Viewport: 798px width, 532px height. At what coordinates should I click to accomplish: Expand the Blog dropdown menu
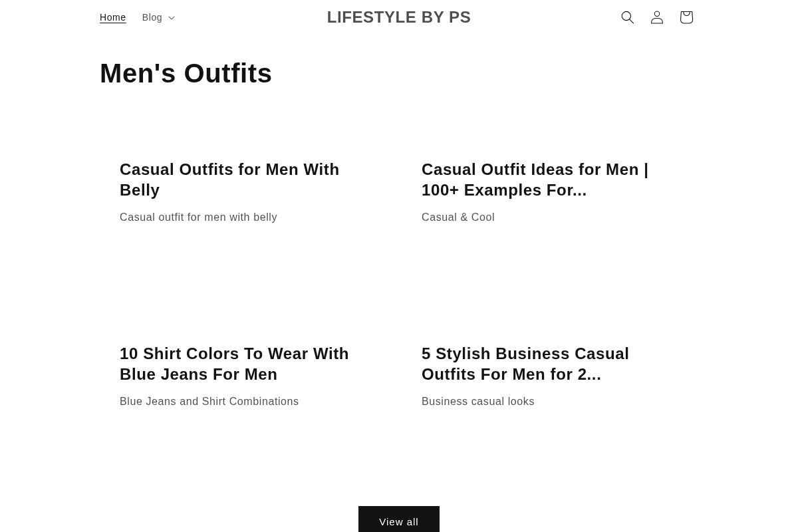158,17
